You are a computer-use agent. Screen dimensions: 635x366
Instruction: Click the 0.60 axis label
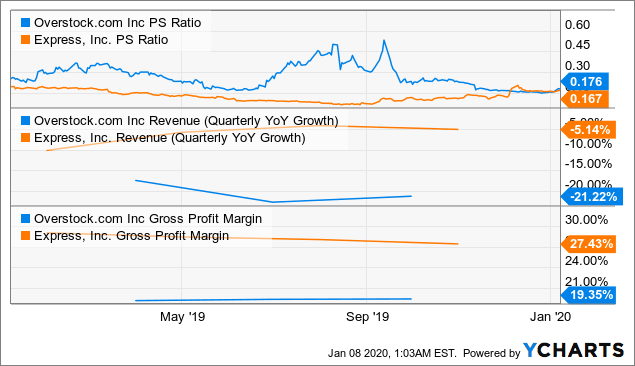tap(577, 25)
